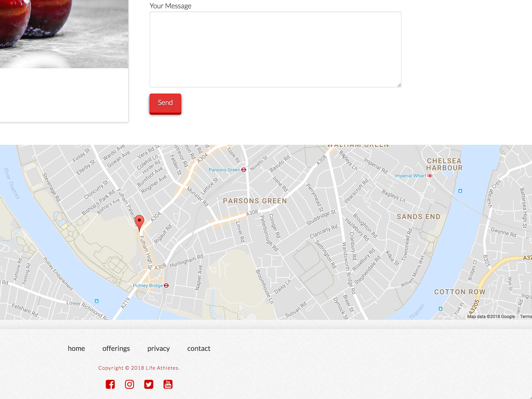Screen dimensions: 532x399
Task: Grab the message box resize handle
Action: pyautogui.click(x=399, y=85)
